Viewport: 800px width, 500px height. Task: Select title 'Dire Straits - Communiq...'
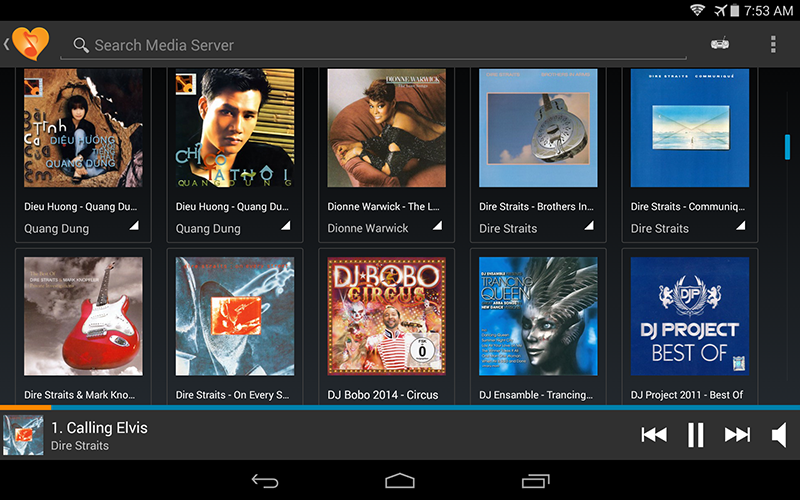(688, 207)
